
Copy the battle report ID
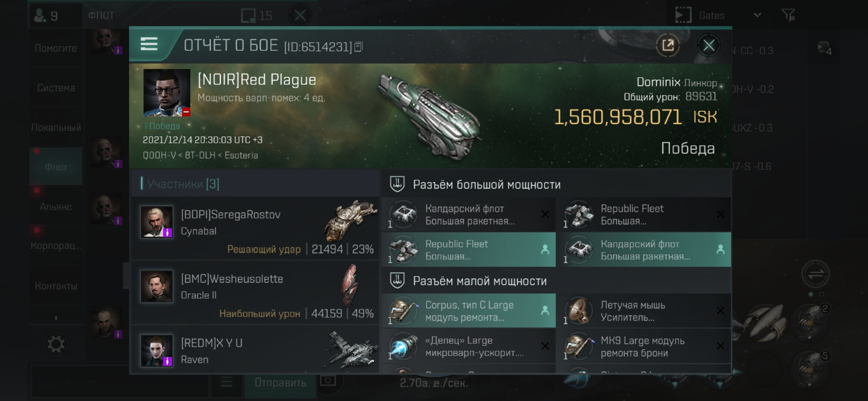358,47
